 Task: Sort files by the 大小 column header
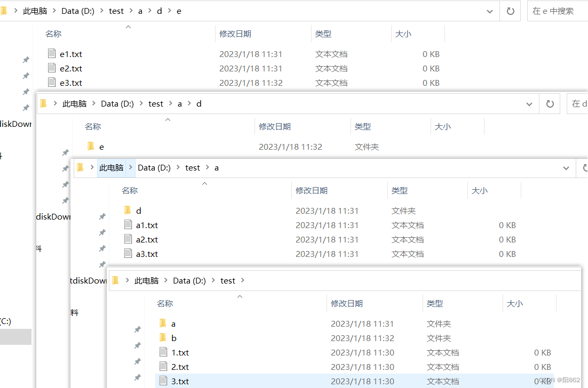pyautogui.click(x=404, y=33)
